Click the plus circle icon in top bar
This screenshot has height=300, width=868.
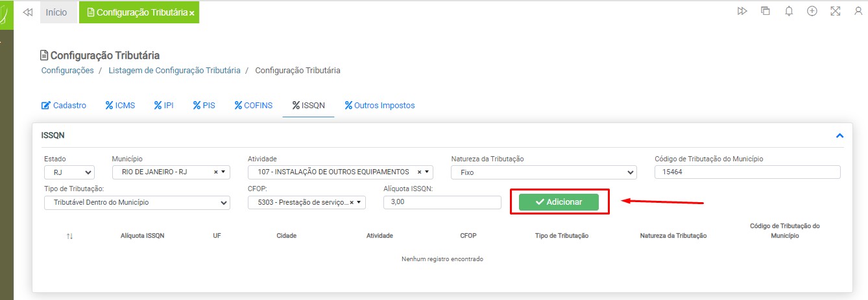pos(812,12)
